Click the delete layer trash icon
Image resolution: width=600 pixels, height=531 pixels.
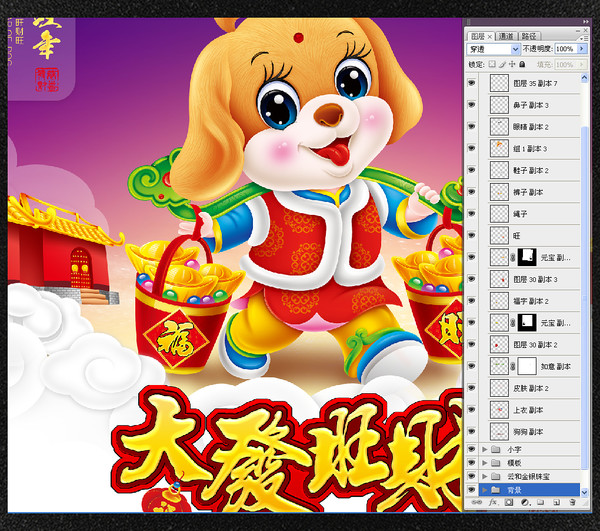click(572, 502)
